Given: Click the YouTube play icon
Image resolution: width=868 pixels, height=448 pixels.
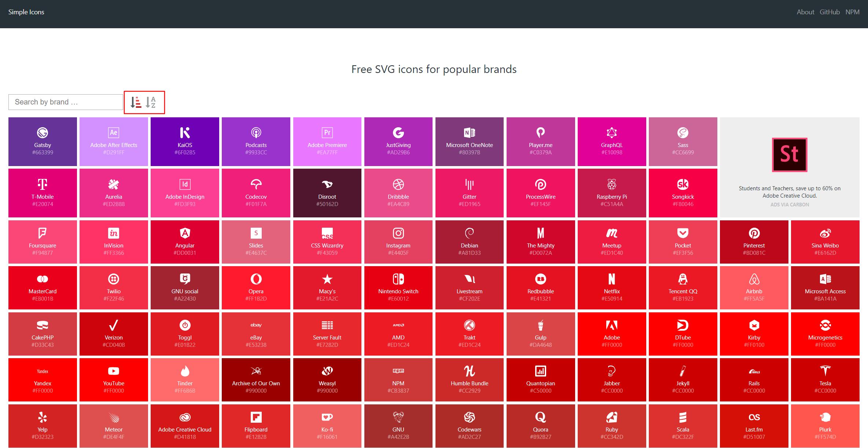Looking at the screenshot, I should pos(114,371).
